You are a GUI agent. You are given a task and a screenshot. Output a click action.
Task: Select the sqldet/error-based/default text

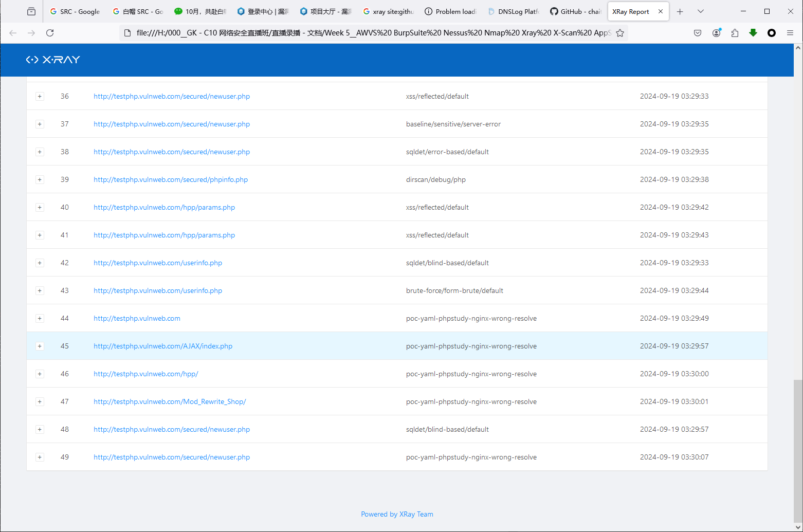click(x=447, y=152)
